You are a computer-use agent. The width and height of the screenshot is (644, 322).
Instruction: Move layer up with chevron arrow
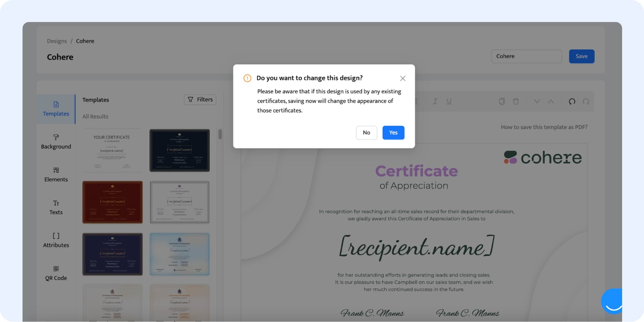(x=551, y=102)
